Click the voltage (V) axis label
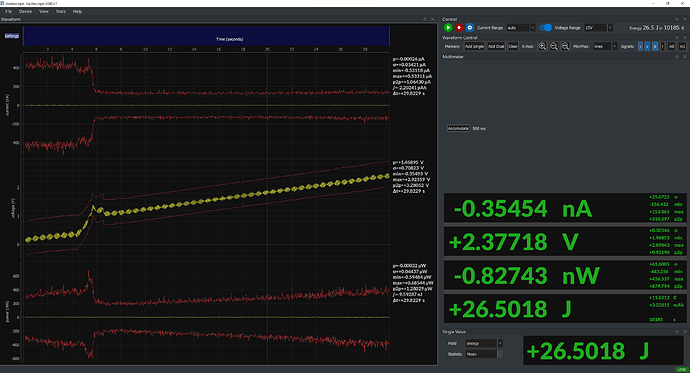Screen dimensions: 690x373 [13, 208]
